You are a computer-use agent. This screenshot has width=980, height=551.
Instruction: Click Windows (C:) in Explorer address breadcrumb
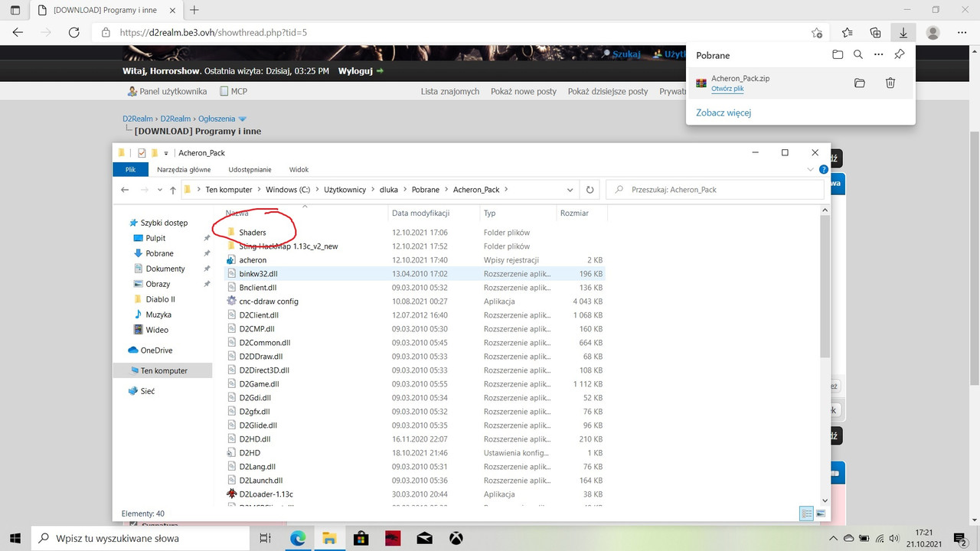[x=289, y=190]
